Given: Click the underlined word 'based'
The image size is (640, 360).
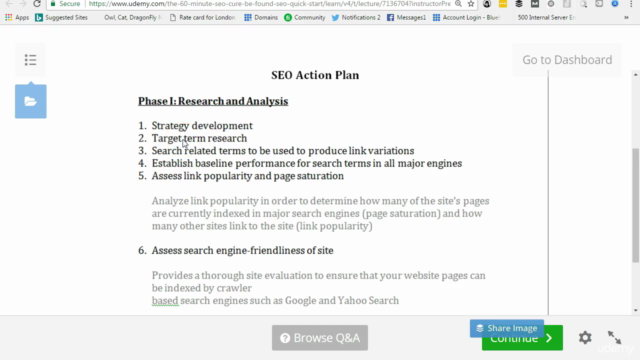Looking at the screenshot, I should (165, 301).
